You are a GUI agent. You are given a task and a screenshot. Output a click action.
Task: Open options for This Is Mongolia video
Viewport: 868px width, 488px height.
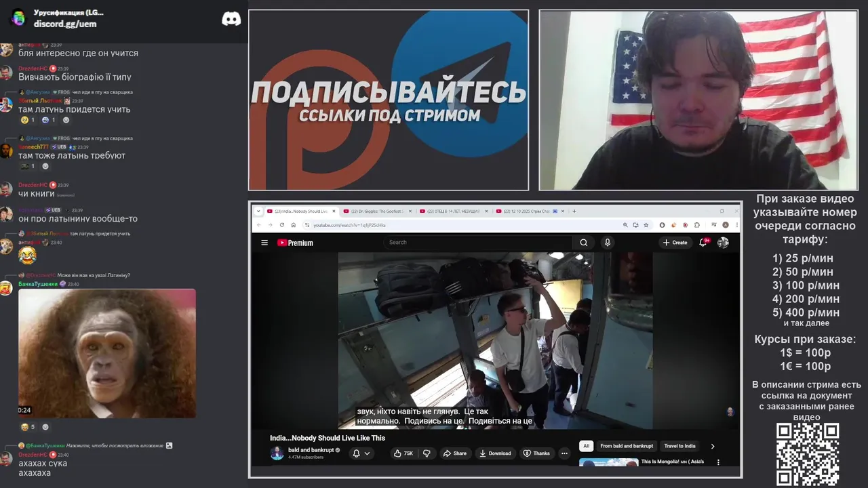(x=718, y=462)
